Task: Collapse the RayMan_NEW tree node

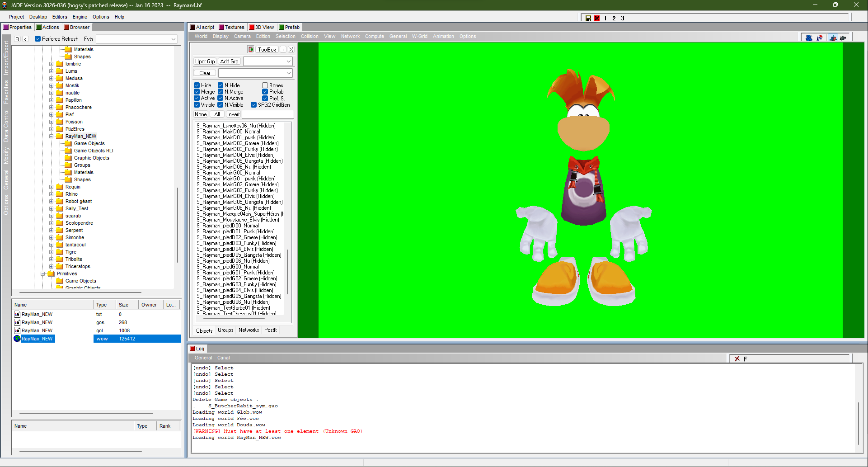Action: tap(52, 136)
